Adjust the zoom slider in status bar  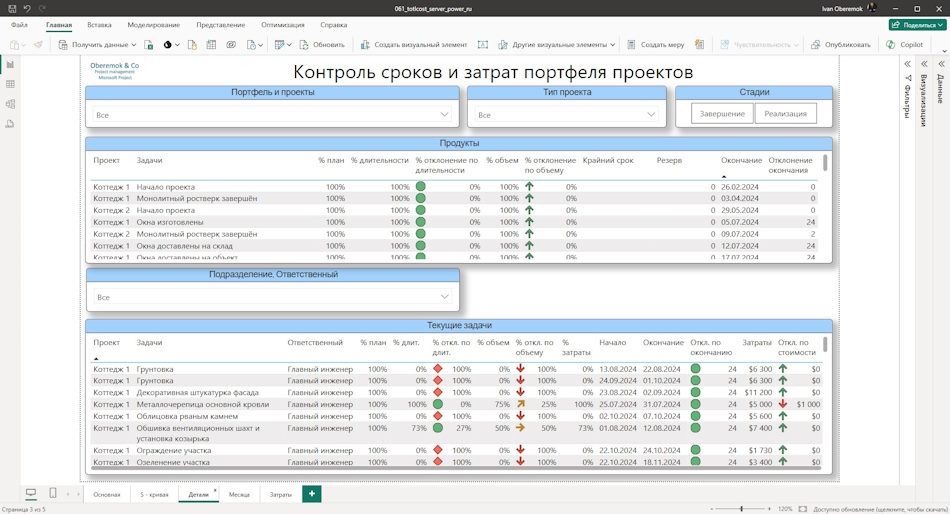click(742, 509)
